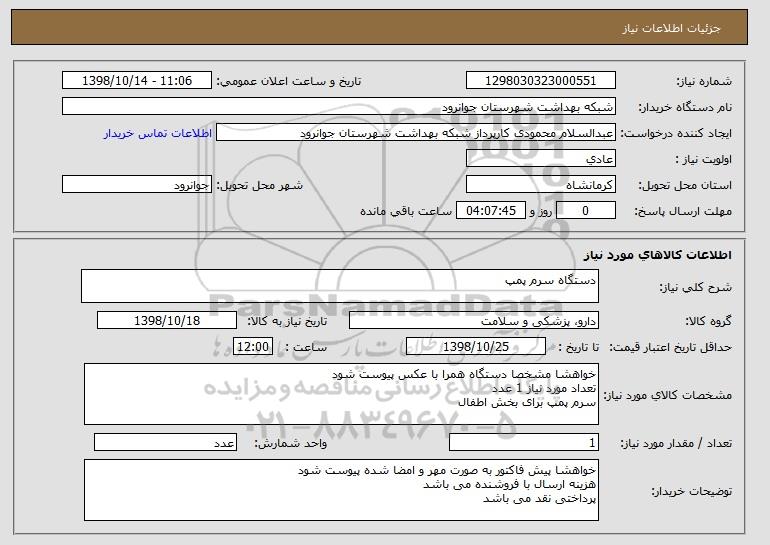Click label ایجاد کننده درخواست
This screenshot has height=545, width=770.
coord(676,133)
